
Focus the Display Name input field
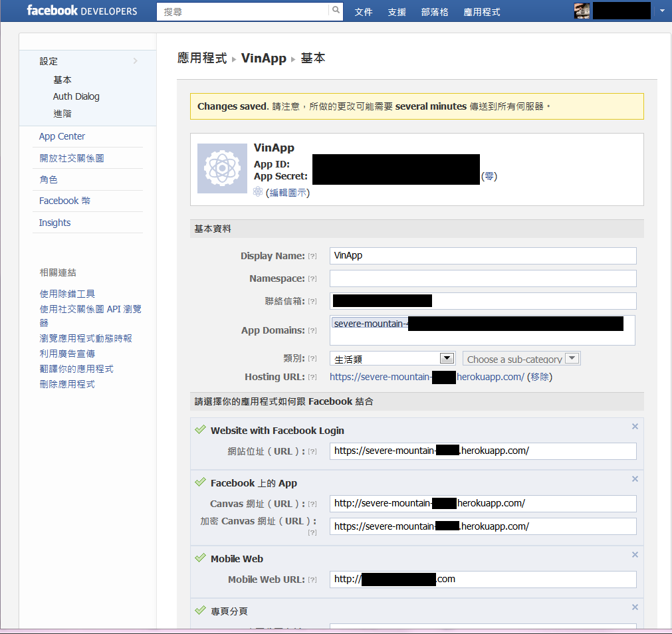(483, 256)
